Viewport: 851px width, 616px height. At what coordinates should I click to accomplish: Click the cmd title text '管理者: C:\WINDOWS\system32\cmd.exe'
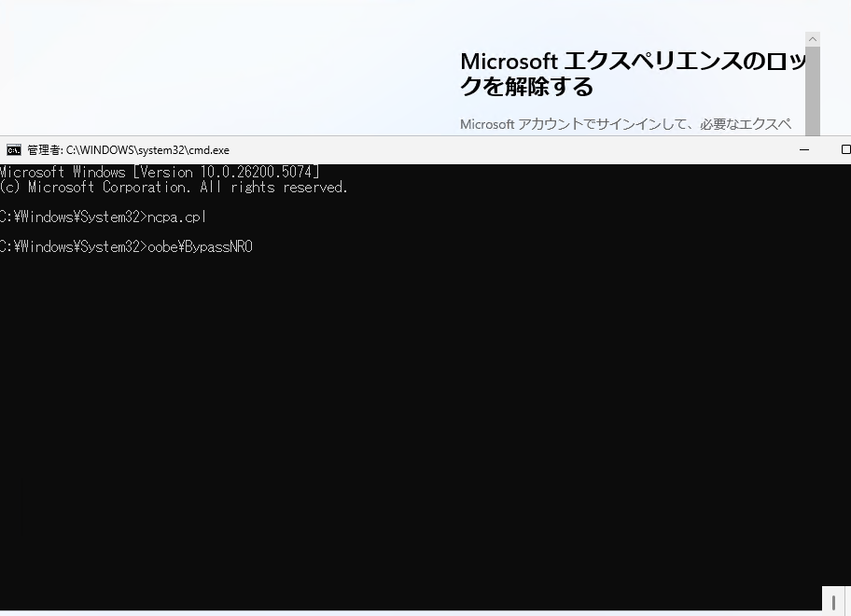click(x=129, y=150)
